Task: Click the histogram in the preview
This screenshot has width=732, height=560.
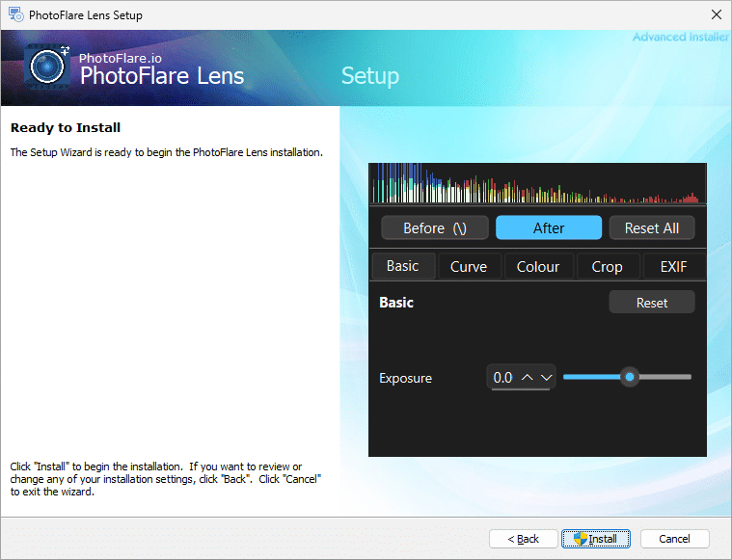Action: (537, 183)
